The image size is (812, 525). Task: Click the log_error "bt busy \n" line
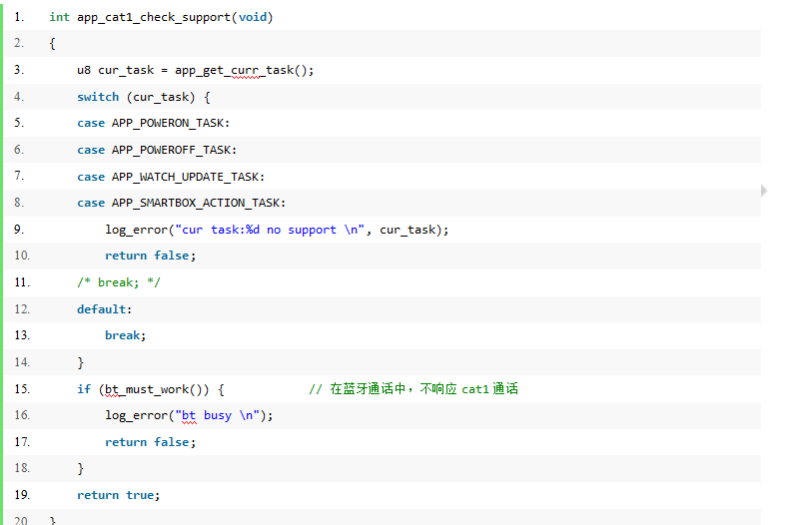pyautogui.click(x=189, y=415)
